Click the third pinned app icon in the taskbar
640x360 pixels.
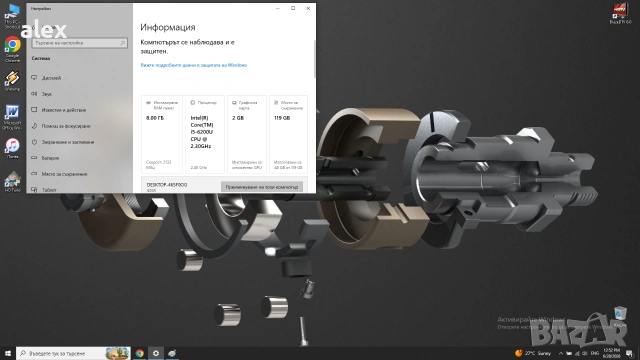pos(172,353)
